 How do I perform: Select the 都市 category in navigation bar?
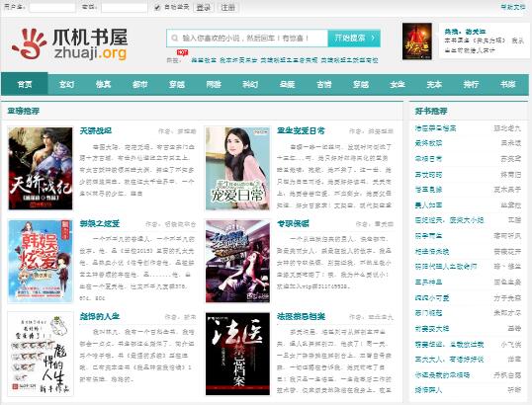[139, 84]
